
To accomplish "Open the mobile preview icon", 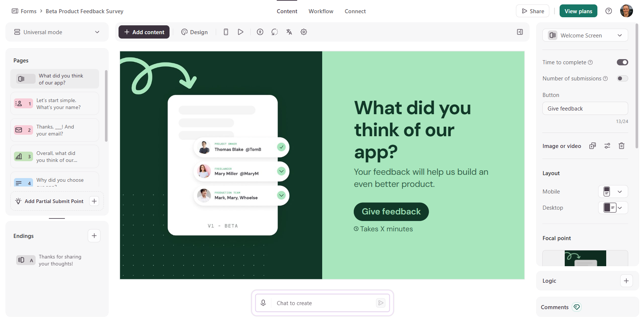I will click(x=226, y=32).
